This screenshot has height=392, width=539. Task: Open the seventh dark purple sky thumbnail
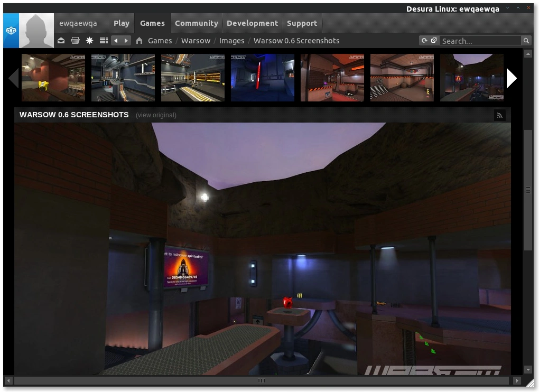[472, 77]
